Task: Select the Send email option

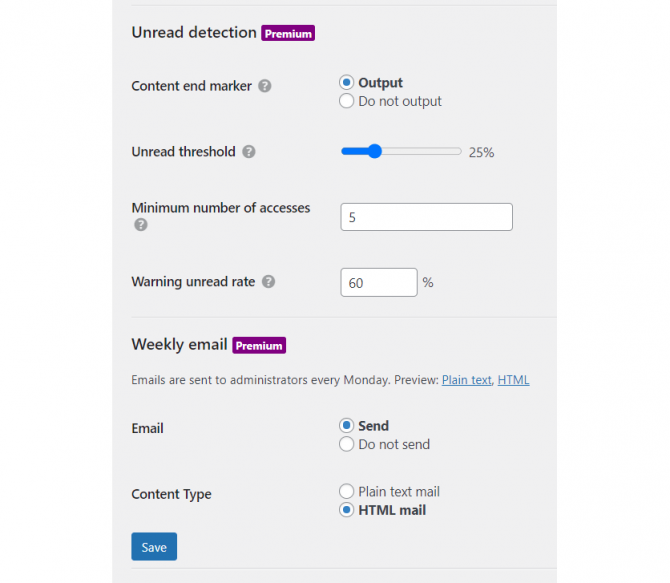Action: click(346, 425)
